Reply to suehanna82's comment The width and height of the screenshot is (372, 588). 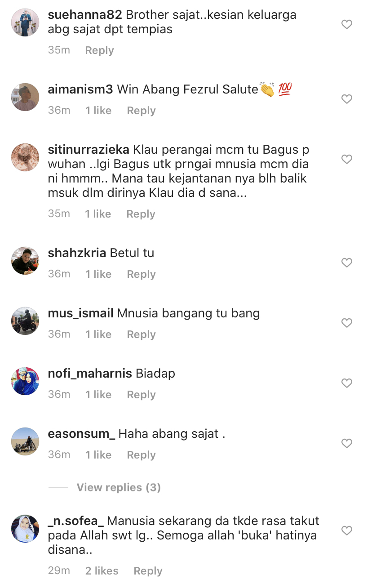[x=99, y=50]
